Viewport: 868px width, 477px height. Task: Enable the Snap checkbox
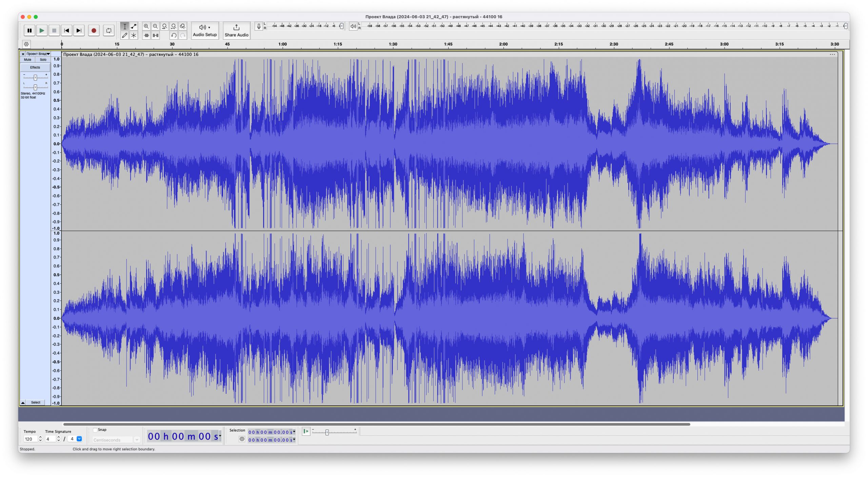click(x=95, y=430)
